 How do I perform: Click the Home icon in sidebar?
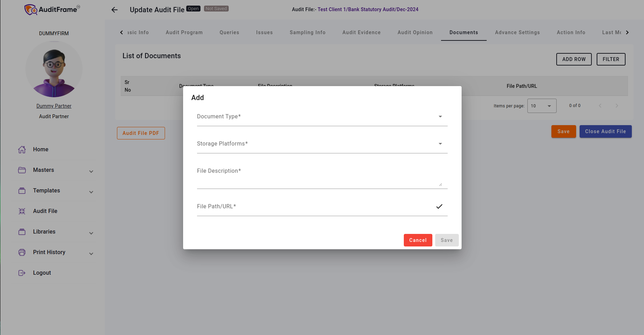(22, 150)
